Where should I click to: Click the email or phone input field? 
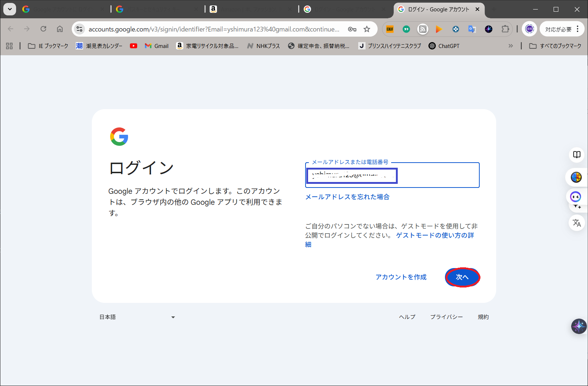[437, 176]
